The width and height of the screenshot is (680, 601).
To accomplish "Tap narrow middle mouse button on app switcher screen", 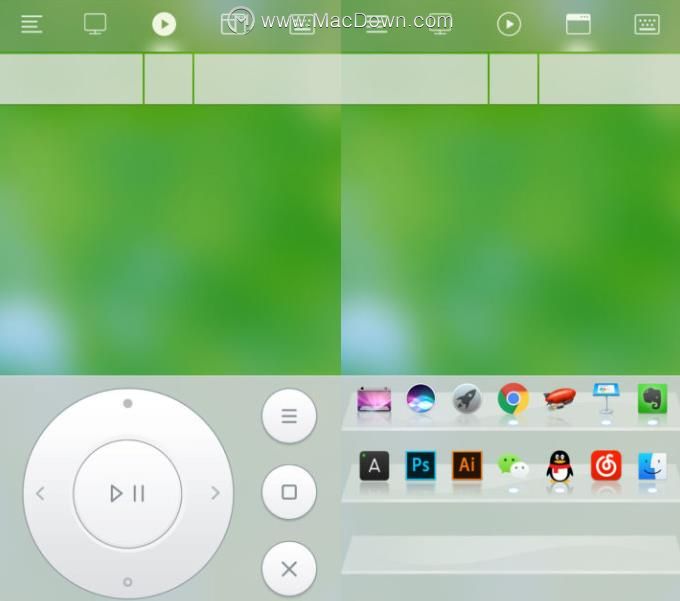I will (x=513, y=79).
